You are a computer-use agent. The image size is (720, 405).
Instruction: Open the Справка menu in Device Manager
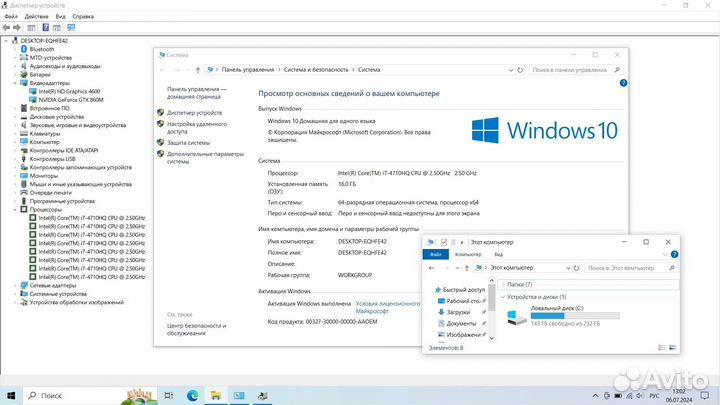pyautogui.click(x=83, y=17)
